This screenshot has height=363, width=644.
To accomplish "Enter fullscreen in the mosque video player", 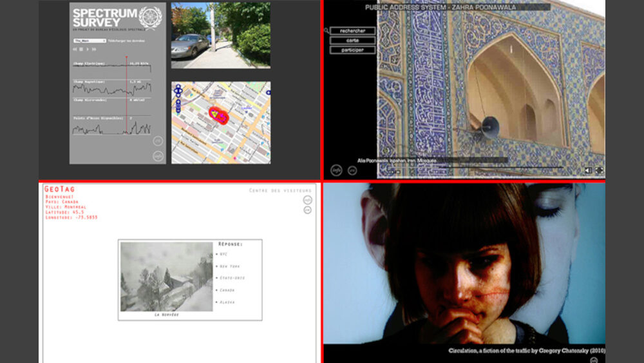I will [599, 170].
